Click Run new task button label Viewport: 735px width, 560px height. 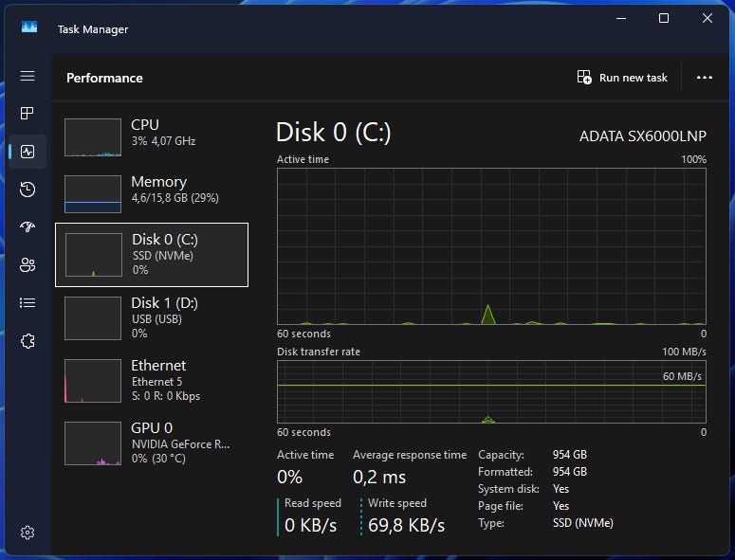(633, 78)
